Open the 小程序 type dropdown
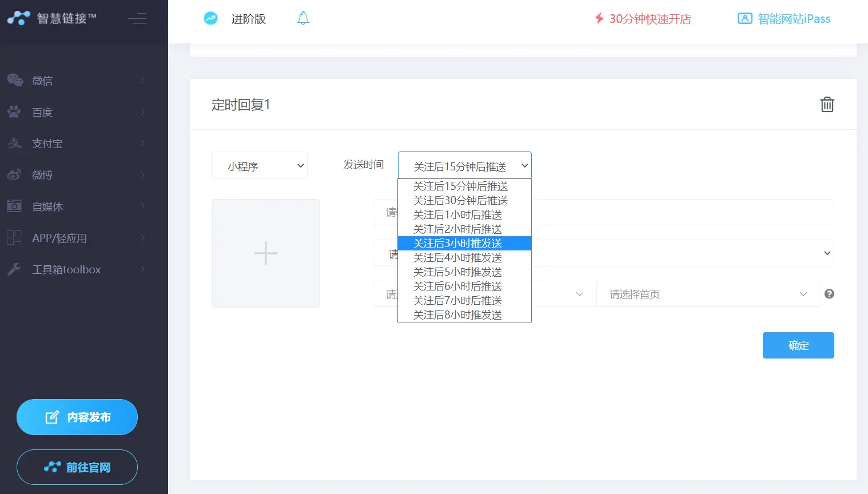 pos(260,166)
